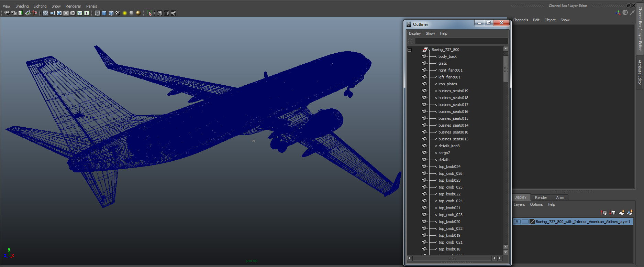644x267 pixels.
Task: Open the Panels menu
Action: 91,6
